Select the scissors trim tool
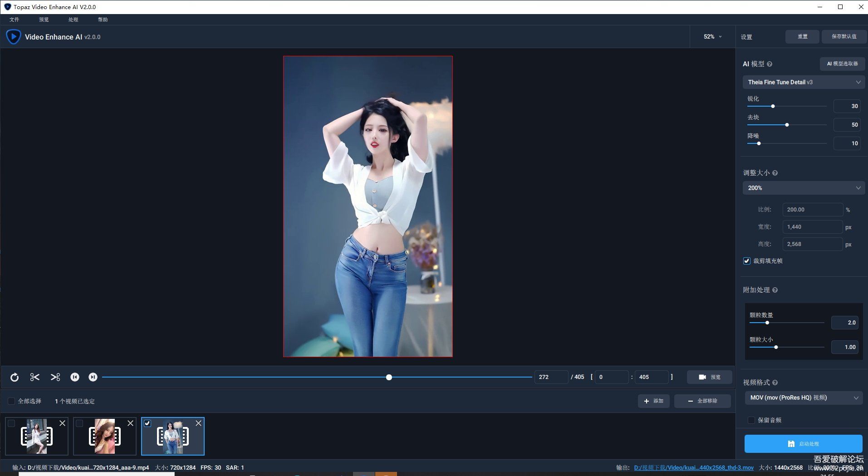This screenshot has width=868, height=476. (x=34, y=377)
